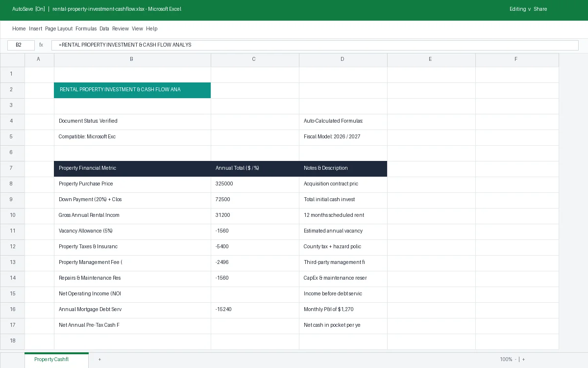Viewport: 588px width, 368px height.
Task: Click the Property Financial Metric header cell
Action: pos(132,168)
